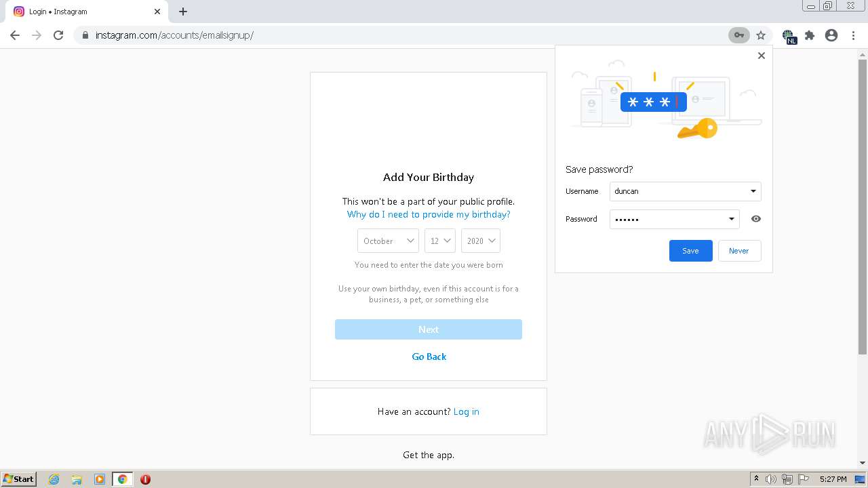This screenshot has width=868, height=488.
Task: Click the scrollbar down arrow
Action: click(863, 463)
